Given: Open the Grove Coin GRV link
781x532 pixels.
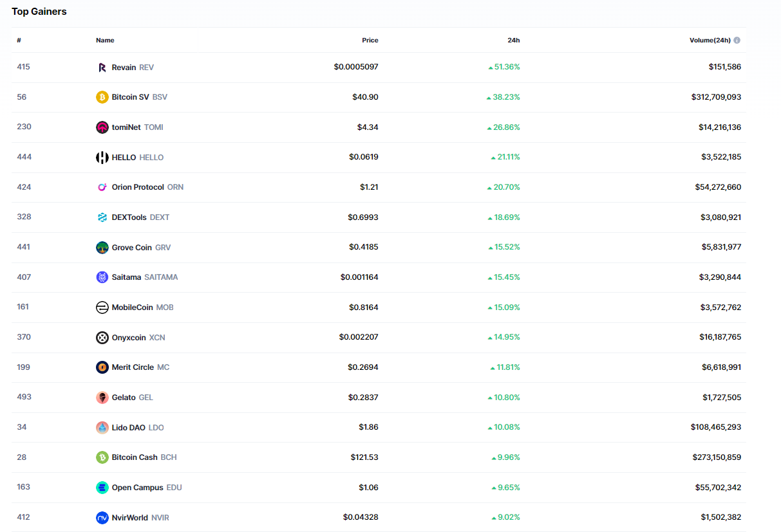Looking at the screenshot, I should 133,248.
